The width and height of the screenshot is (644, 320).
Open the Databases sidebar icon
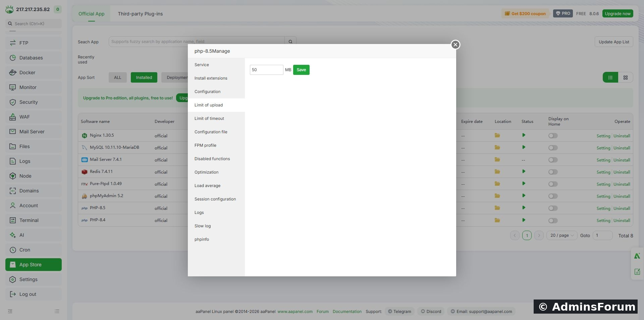click(x=13, y=58)
